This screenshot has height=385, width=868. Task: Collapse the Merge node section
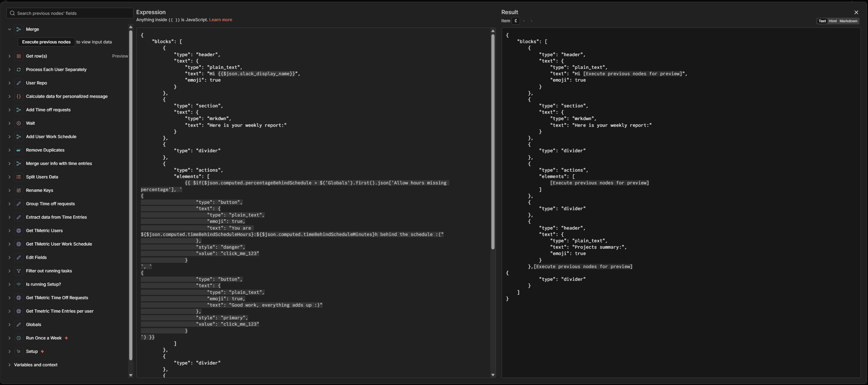point(10,29)
